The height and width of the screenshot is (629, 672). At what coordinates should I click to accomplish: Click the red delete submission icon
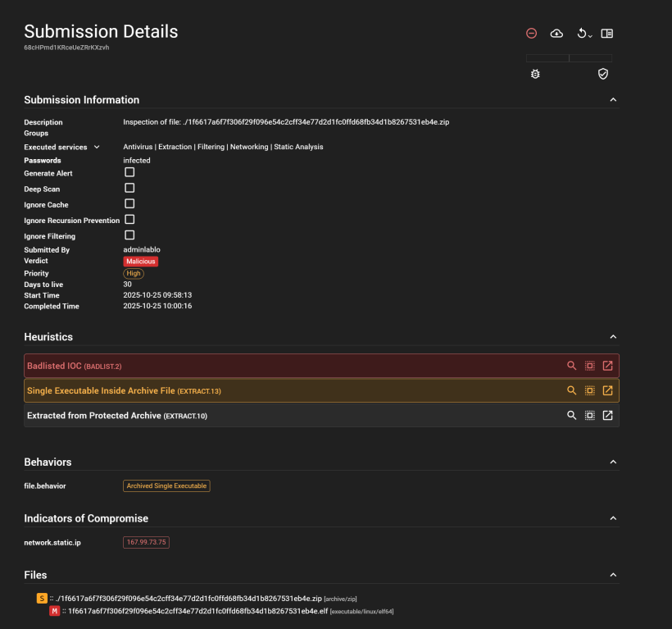tap(531, 34)
